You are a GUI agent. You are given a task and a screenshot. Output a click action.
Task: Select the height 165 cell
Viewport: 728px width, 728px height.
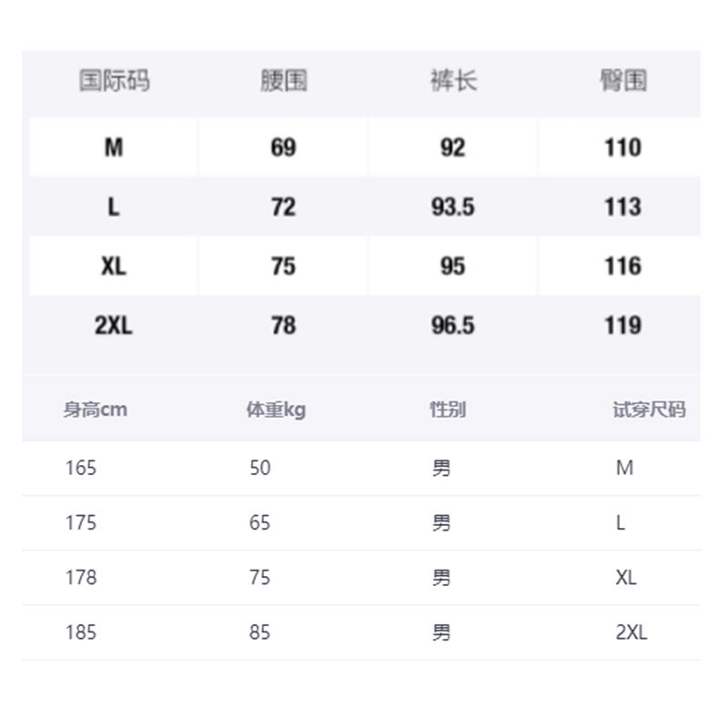(81, 469)
